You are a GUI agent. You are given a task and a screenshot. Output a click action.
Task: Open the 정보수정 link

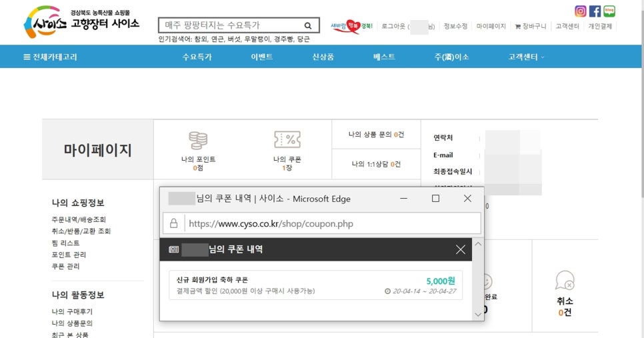coord(455,26)
